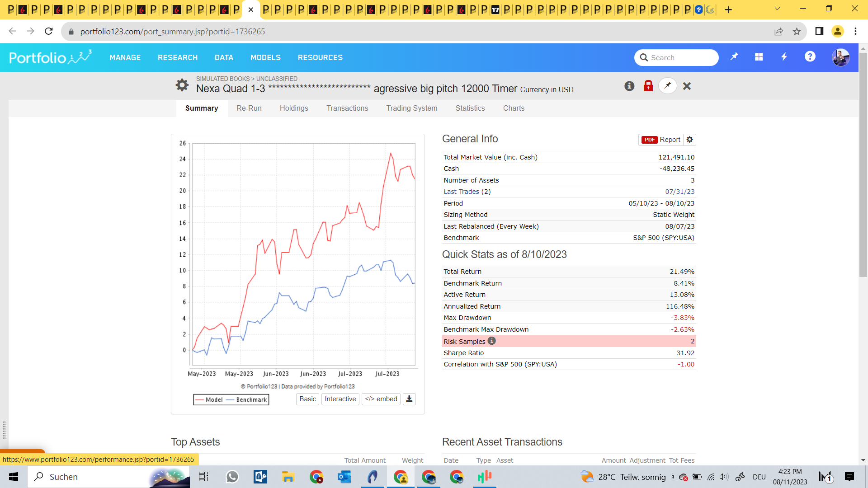Open the Trading System tab
Viewport: 868px width, 488px height.
coord(411,108)
